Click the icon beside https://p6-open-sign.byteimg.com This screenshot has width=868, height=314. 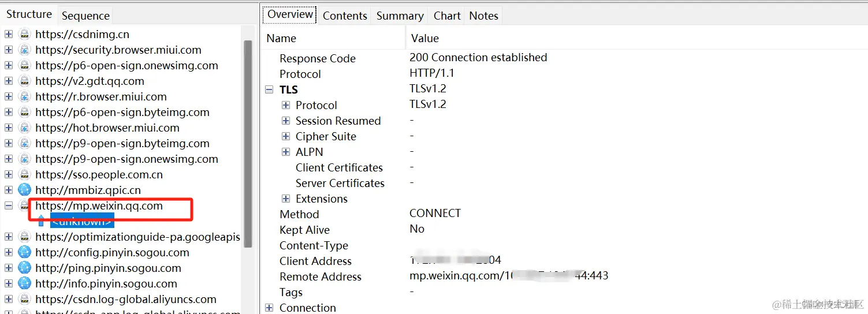pyautogui.click(x=24, y=112)
